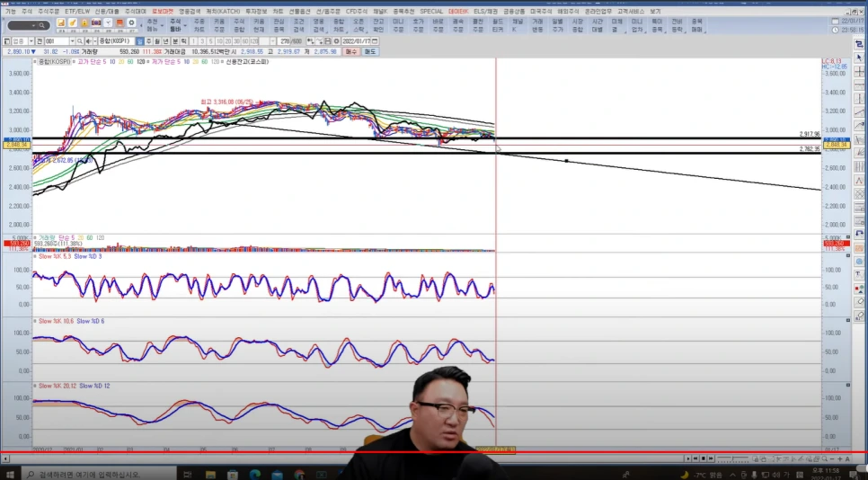Select 년 (yearly) chart period
The width and height of the screenshot is (868, 480).
(x=165, y=41)
